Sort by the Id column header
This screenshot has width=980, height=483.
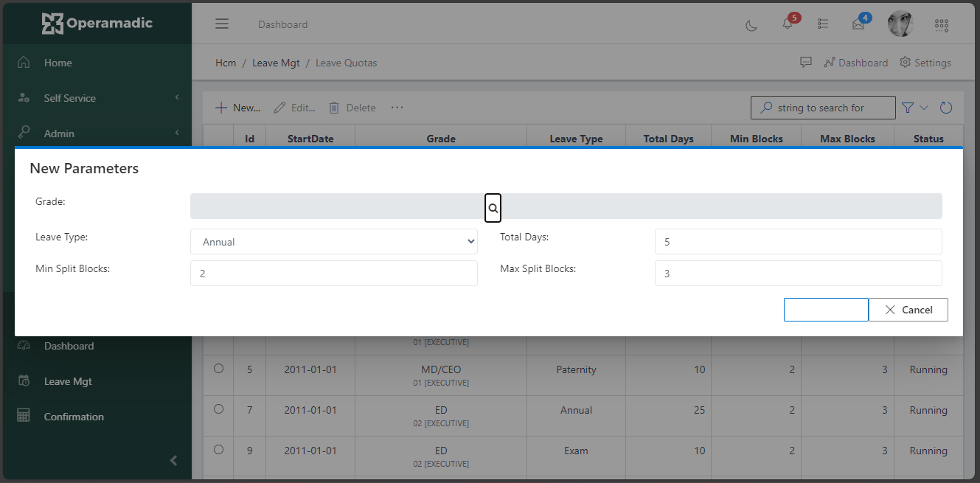(x=250, y=139)
